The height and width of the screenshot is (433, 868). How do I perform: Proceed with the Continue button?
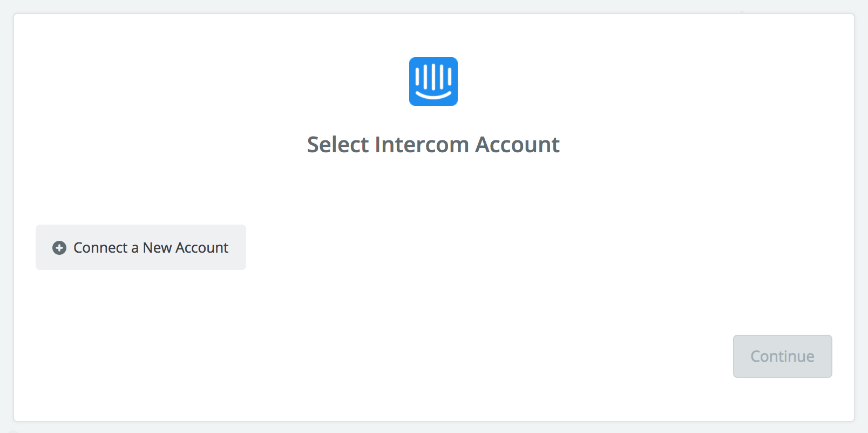pyautogui.click(x=783, y=356)
